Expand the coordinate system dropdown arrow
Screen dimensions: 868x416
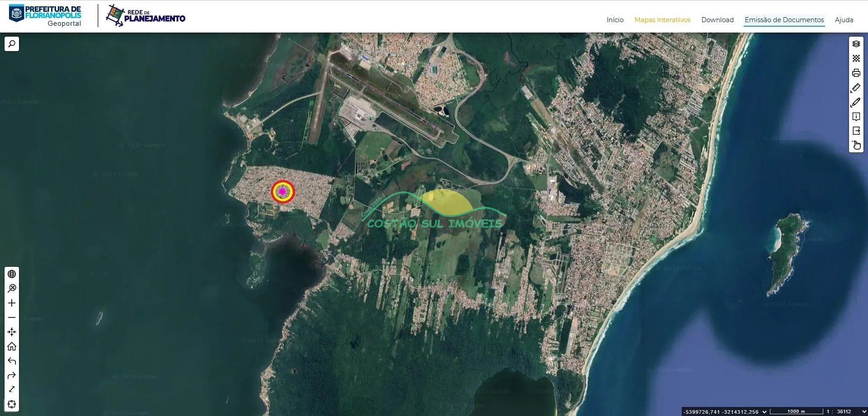tap(764, 411)
